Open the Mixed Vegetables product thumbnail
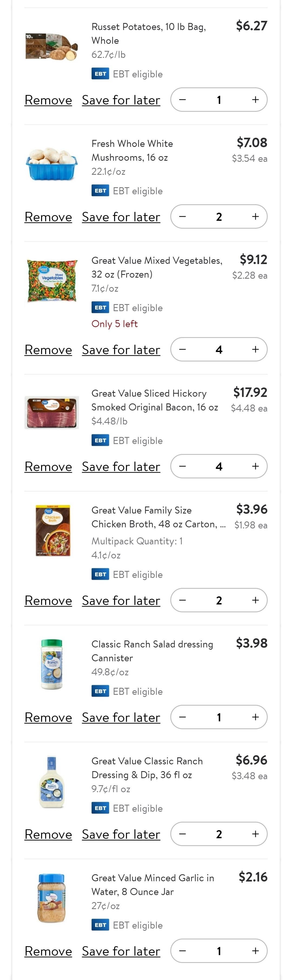This screenshot has width=292, height=980. (52, 281)
